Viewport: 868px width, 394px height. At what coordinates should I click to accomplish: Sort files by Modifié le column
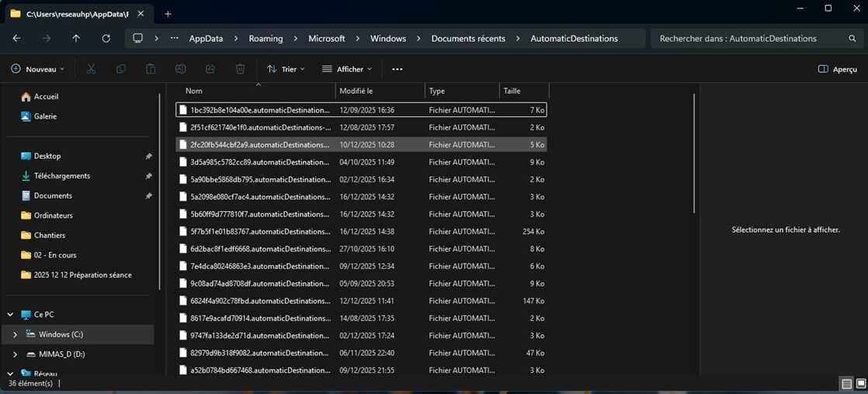pyautogui.click(x=356, y=91)
